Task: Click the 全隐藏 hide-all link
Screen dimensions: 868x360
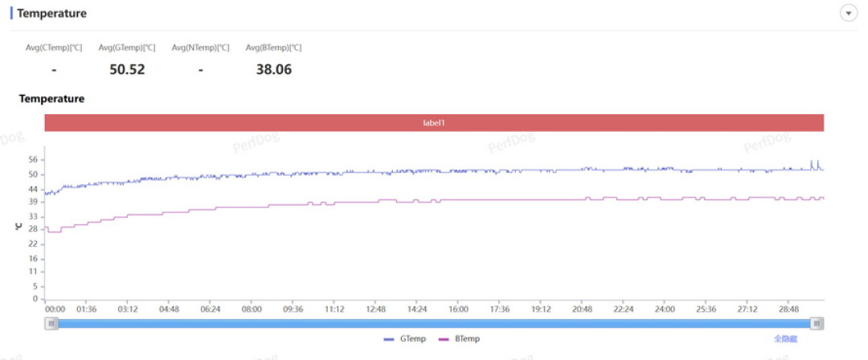Action: [785, 338]
